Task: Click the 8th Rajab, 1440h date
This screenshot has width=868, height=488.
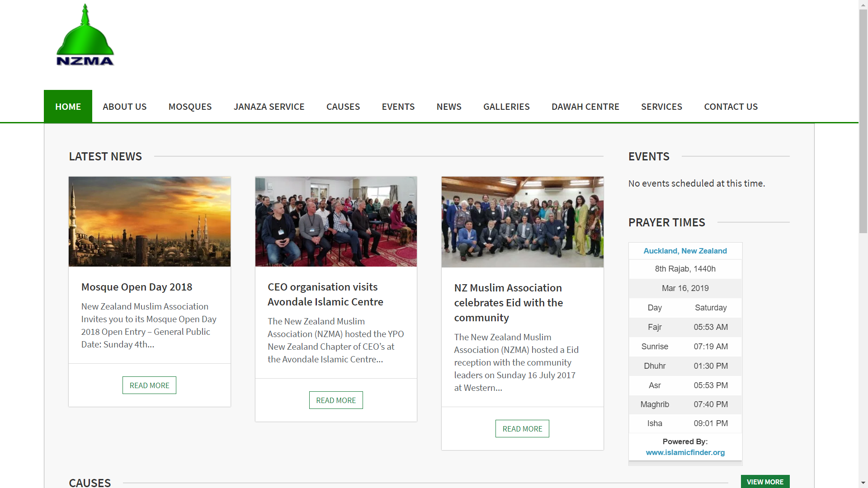Action: coord(685,269)
